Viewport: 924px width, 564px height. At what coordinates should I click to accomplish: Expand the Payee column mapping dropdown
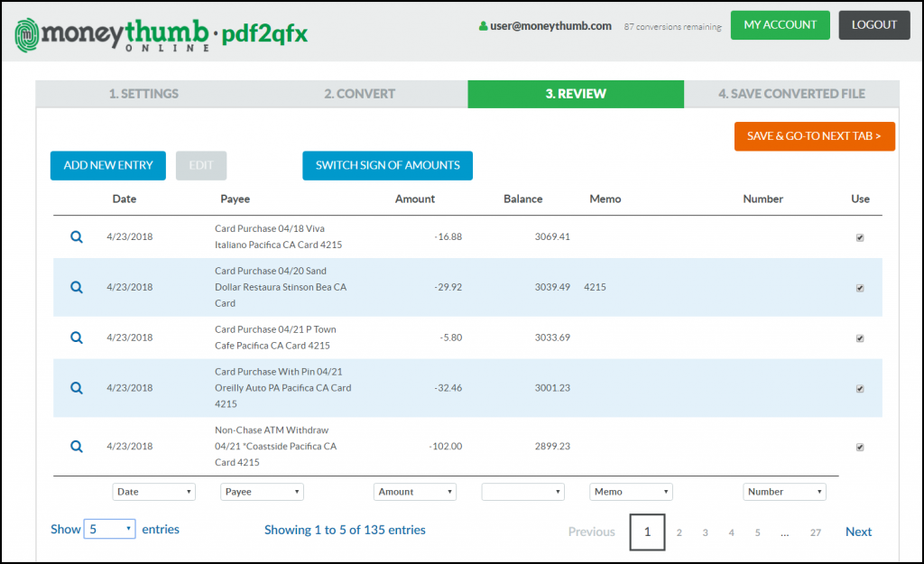(262, 492)
